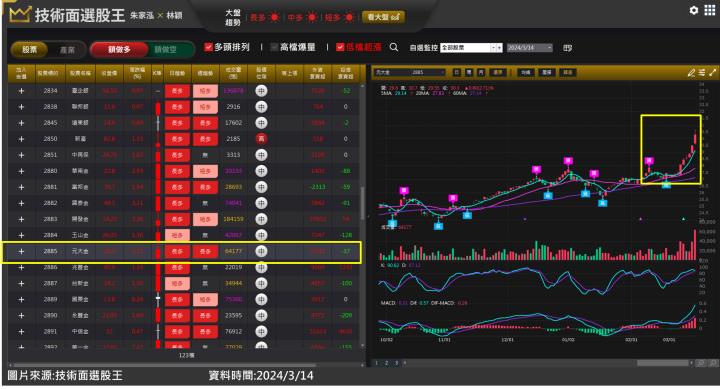
Task: Click the chart draw pencil icon
Action: point(691,73)
